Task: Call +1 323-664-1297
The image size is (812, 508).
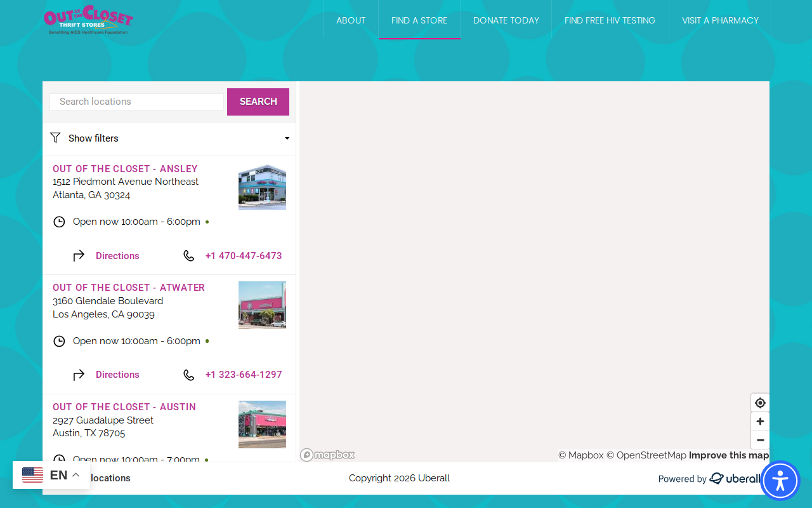Action: coord(244,375)
